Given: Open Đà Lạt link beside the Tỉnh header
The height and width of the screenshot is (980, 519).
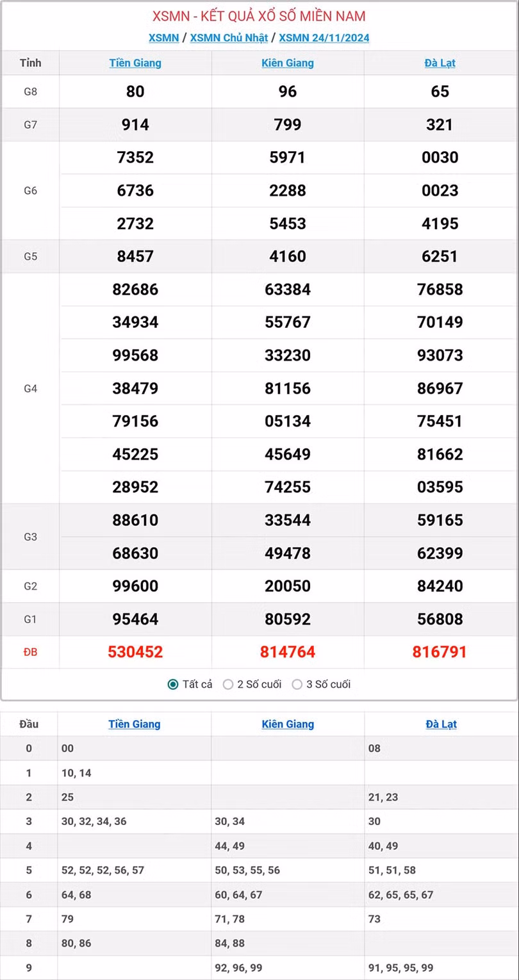Looking at the screenshot, I should pos(440,63).
